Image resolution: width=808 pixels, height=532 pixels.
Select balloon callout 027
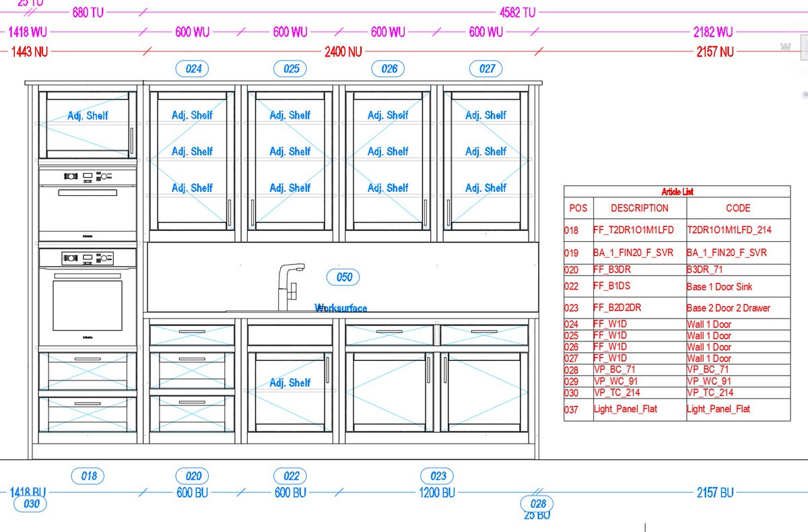[485, 68]
